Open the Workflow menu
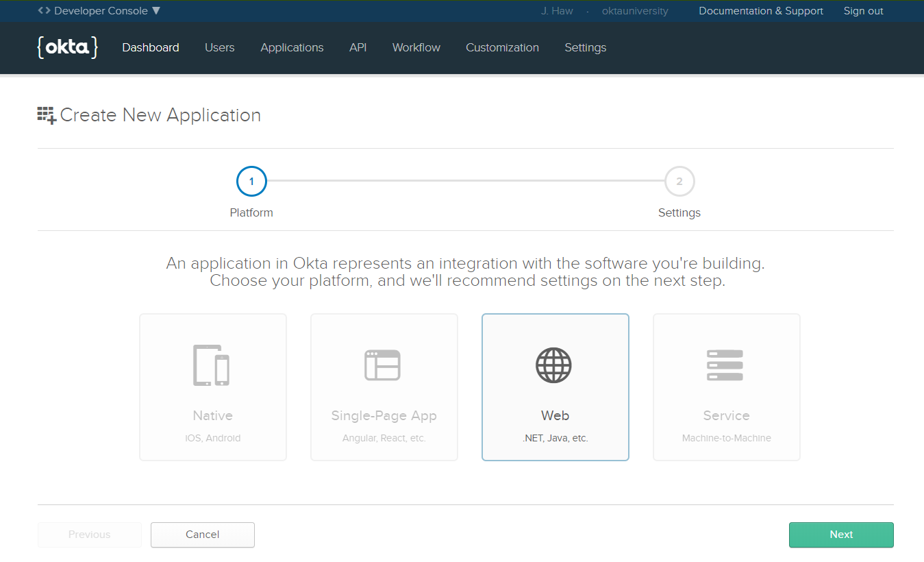 pyautogui.click(x=416, y=47)
